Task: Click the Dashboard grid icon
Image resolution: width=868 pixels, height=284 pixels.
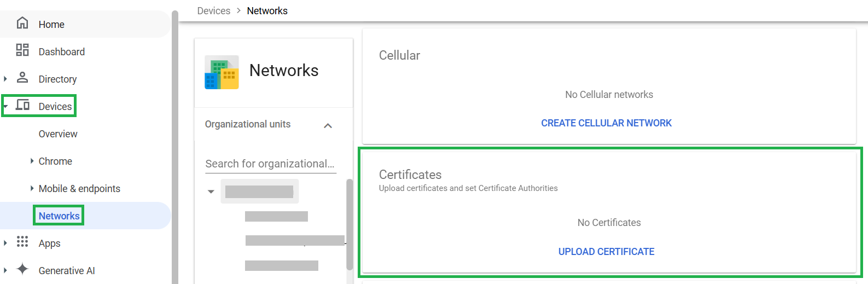Action: pos(22,50)
